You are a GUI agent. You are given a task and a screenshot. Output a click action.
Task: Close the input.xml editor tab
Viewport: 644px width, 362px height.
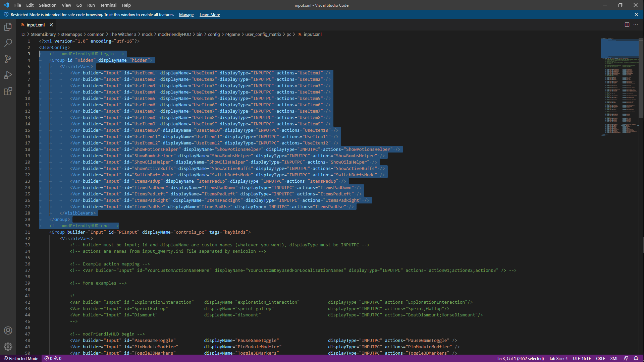tap(51, 25)
